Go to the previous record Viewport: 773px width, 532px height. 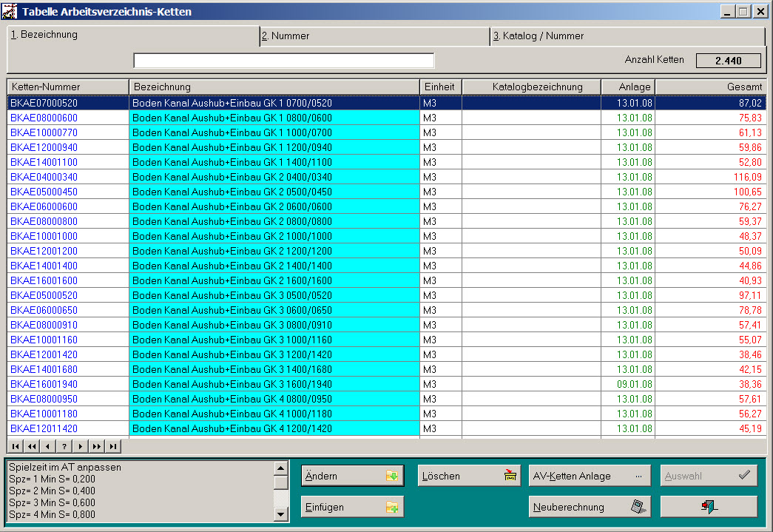click(x=48, y=446)
